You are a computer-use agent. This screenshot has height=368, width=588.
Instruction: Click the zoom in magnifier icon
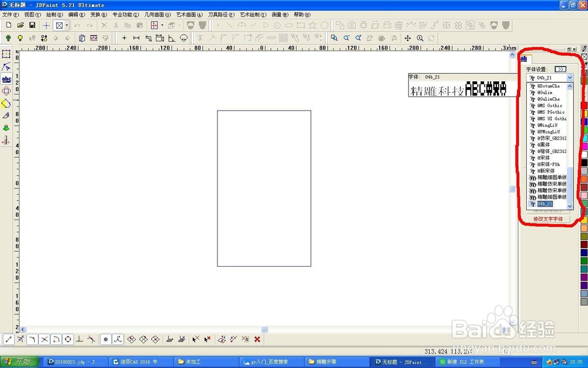(359, 38)
